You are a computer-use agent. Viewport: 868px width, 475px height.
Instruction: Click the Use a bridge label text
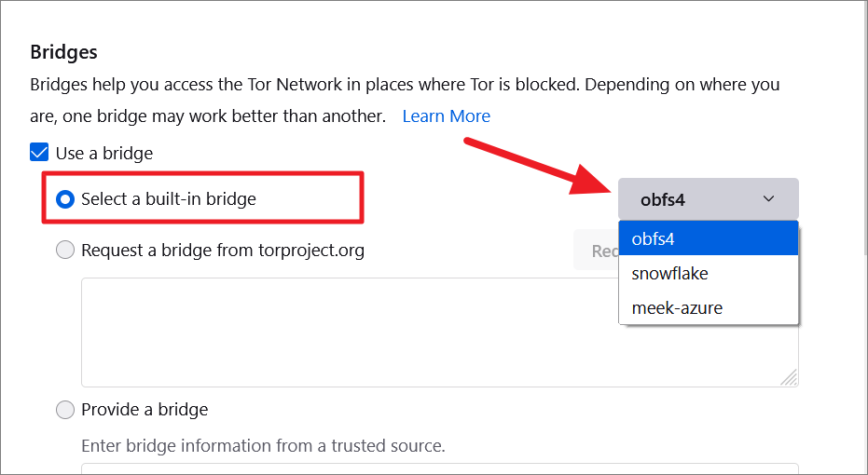(104, 153)
